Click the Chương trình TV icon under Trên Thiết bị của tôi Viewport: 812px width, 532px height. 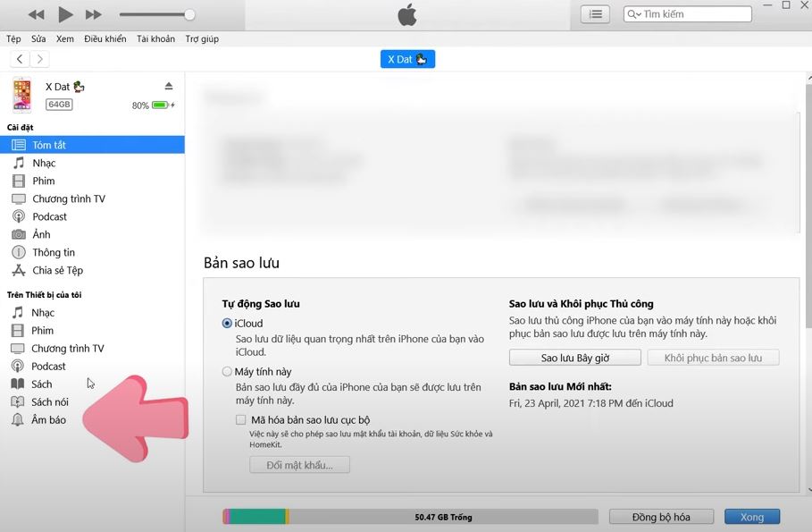click(x=18, y=349)
